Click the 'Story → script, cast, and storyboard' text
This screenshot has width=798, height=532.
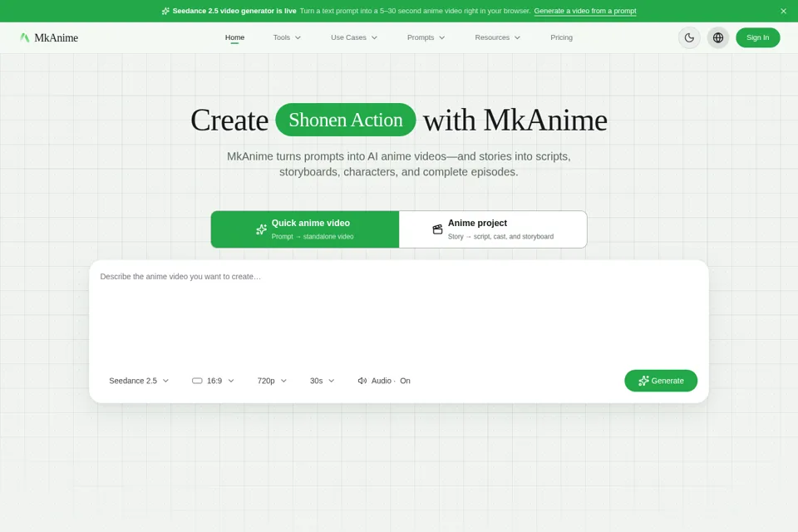[500, 237]
